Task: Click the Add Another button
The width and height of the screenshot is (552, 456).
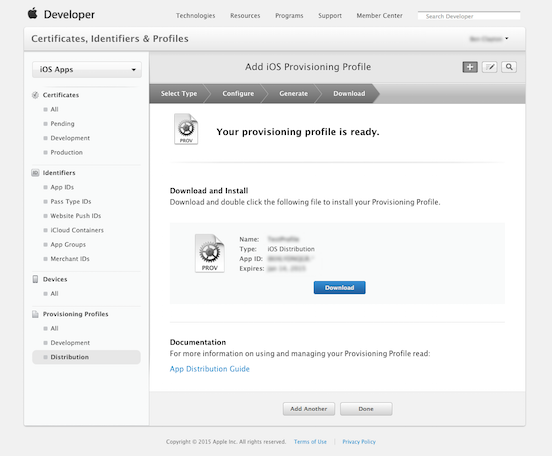Action: (x=309, y=409)
